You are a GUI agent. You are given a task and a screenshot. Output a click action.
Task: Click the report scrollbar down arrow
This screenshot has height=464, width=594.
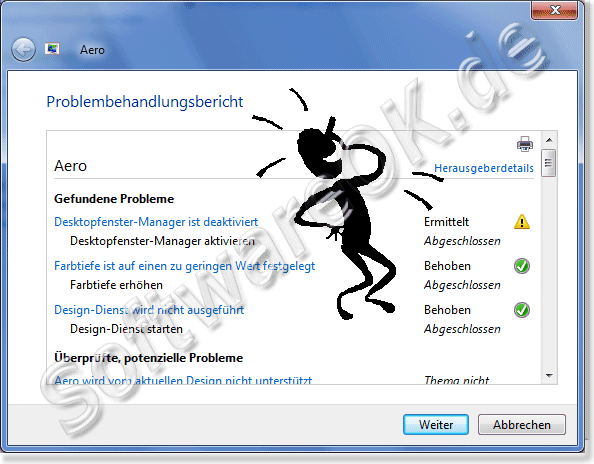[x=549, y=376]
